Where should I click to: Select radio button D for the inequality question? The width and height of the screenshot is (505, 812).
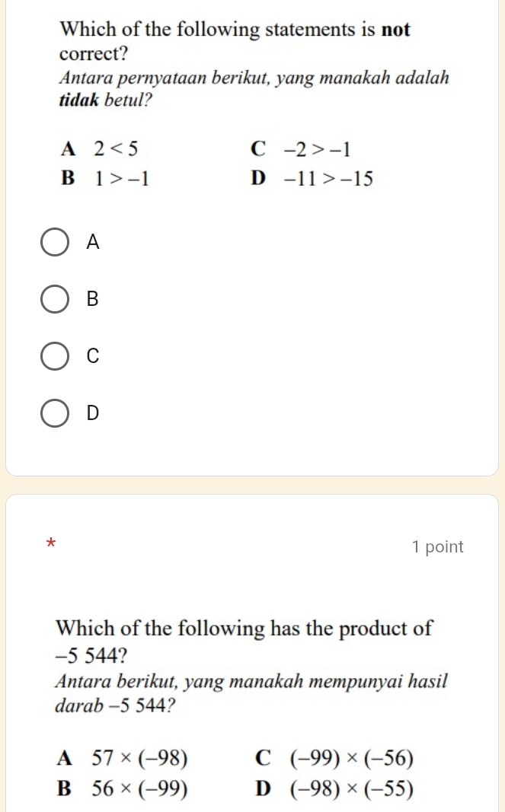pos(54,413)
